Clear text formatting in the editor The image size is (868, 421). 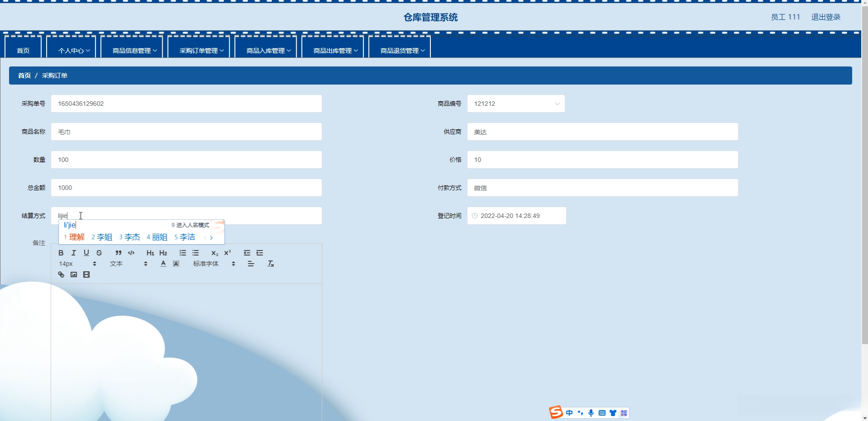point(270,264)
